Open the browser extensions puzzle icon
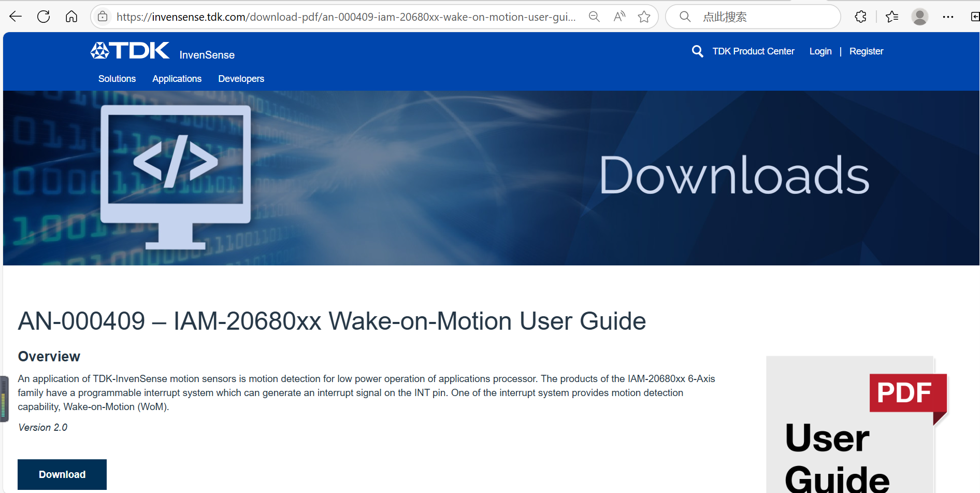 click(860, 17)
